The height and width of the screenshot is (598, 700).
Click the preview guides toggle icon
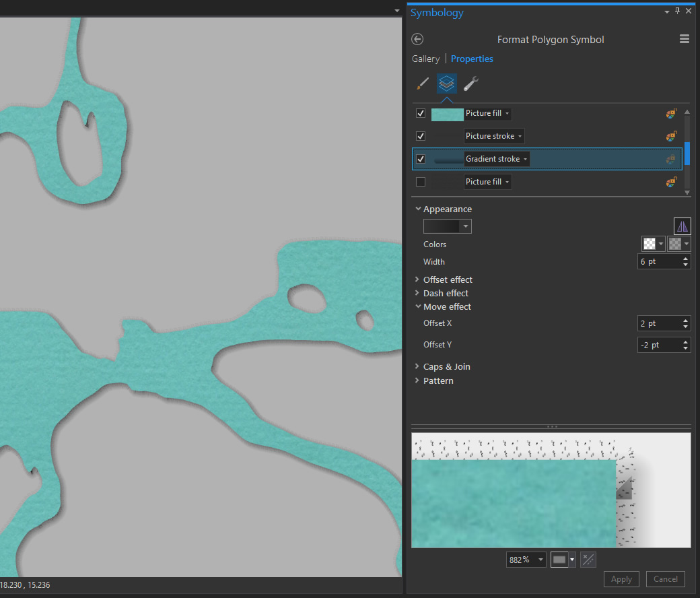pos(588,560)
